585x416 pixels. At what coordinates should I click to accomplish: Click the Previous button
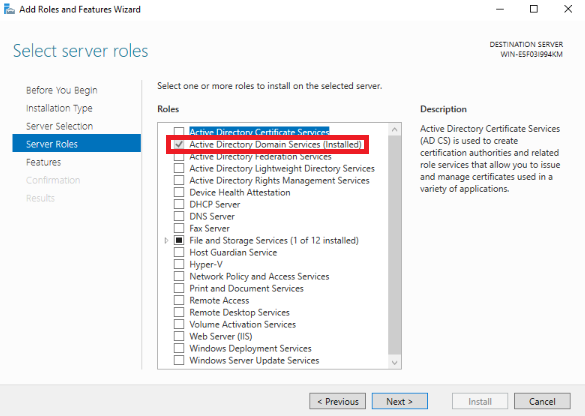[x=337, y=401]
